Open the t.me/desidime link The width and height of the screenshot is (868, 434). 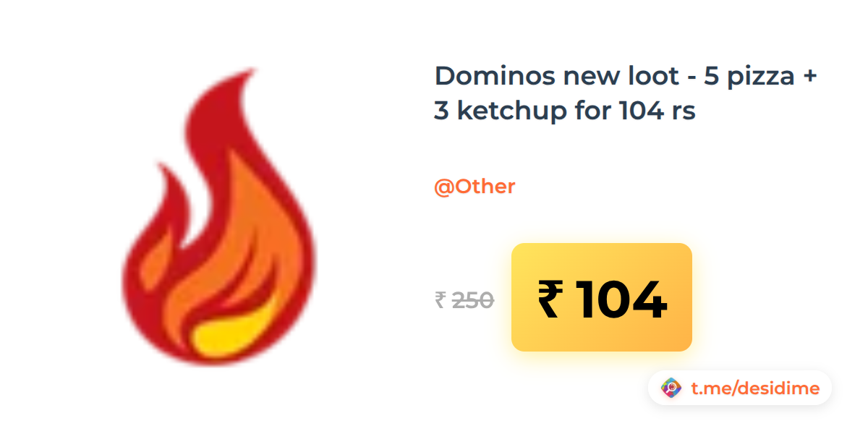pyautogui.click(x=755, y=388)
